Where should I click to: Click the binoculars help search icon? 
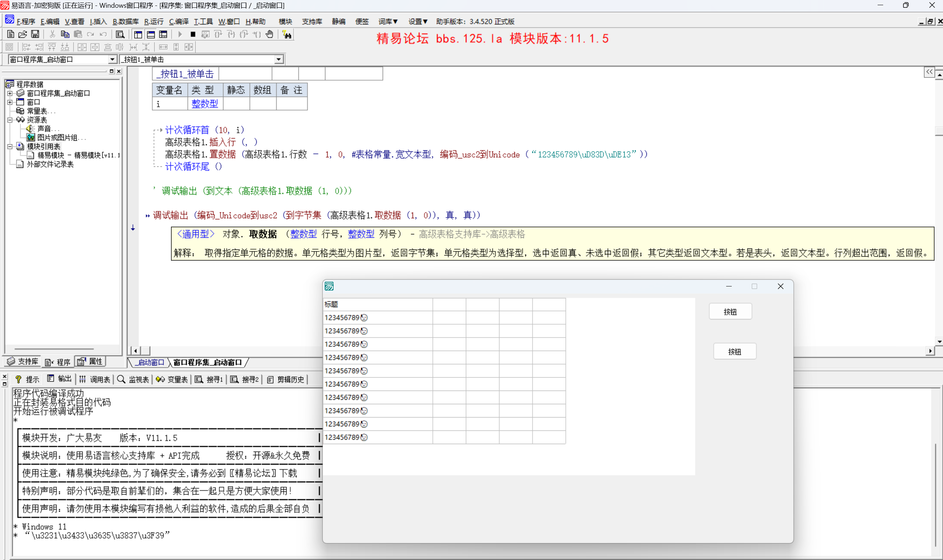point(287,34)
